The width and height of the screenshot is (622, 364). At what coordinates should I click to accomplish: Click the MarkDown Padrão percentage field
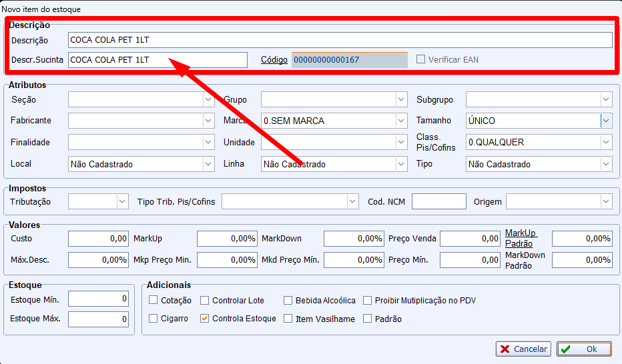(x=583, y=260)
